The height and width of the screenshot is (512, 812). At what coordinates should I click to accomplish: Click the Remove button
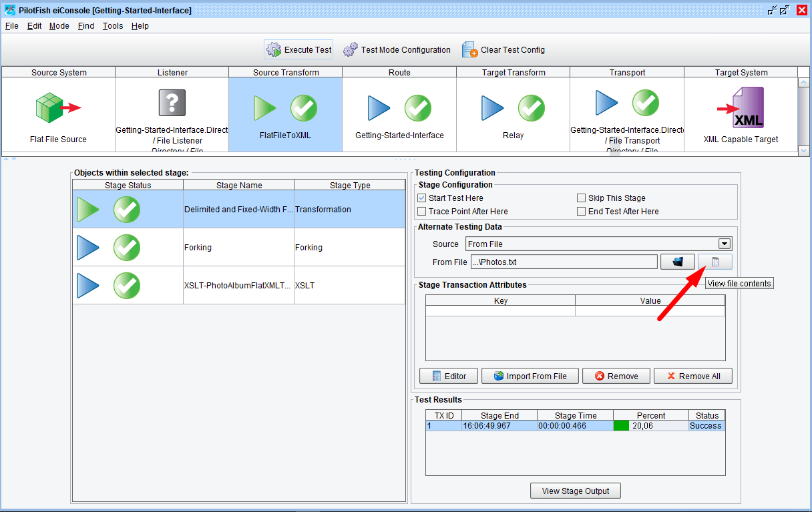click(x=616, y=376)
